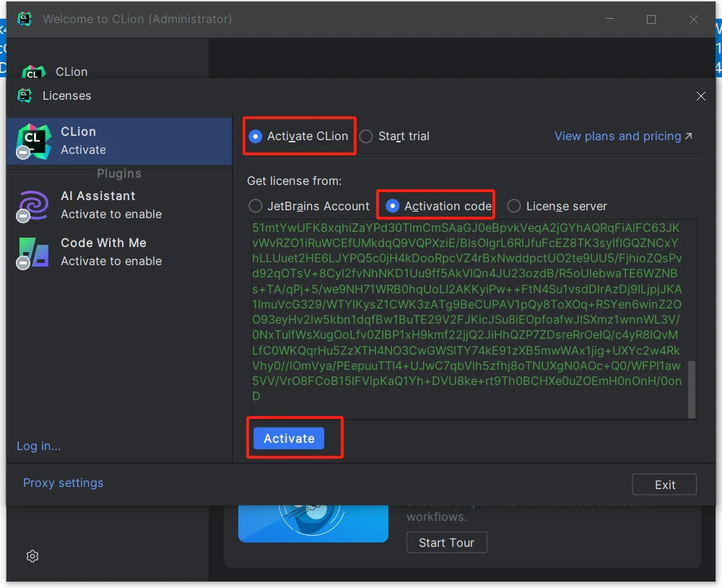Click Start Tour button in Welcome window
722x588 pixels.
pos(446,542)
